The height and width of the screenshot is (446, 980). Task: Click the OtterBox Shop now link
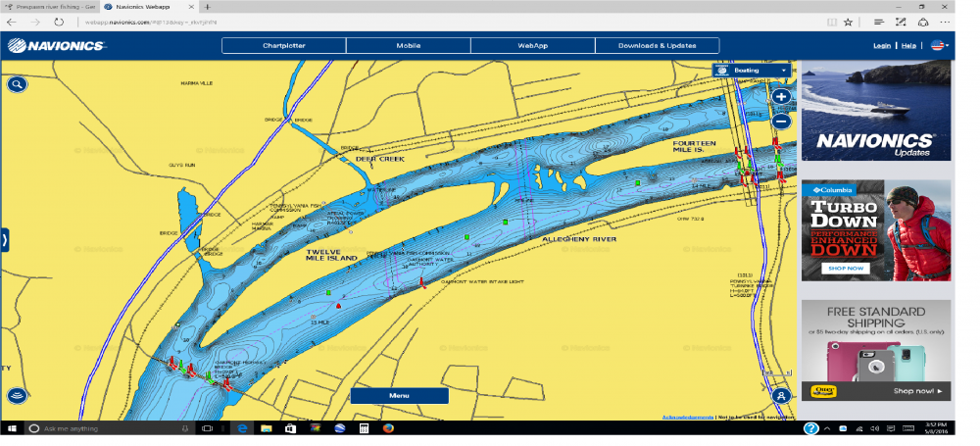coord(918,391)
